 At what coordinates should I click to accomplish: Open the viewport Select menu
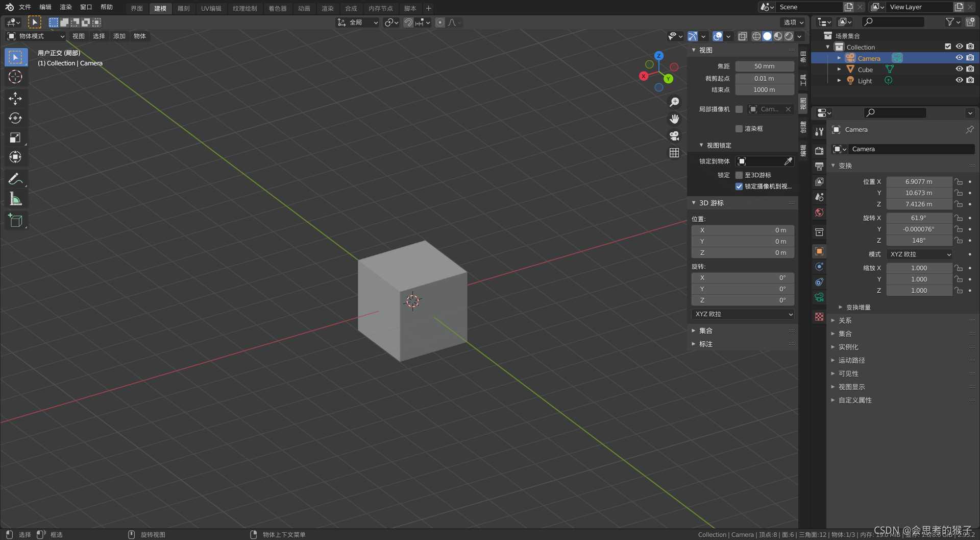99,36
